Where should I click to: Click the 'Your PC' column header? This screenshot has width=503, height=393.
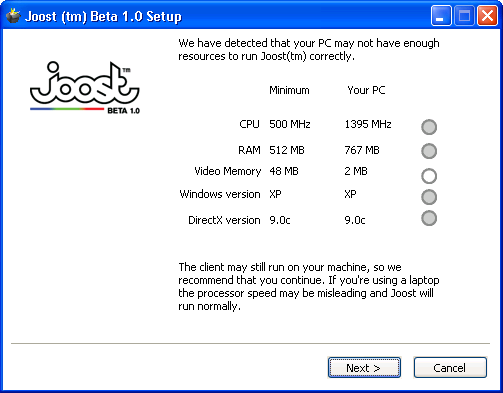coord(366,90)
